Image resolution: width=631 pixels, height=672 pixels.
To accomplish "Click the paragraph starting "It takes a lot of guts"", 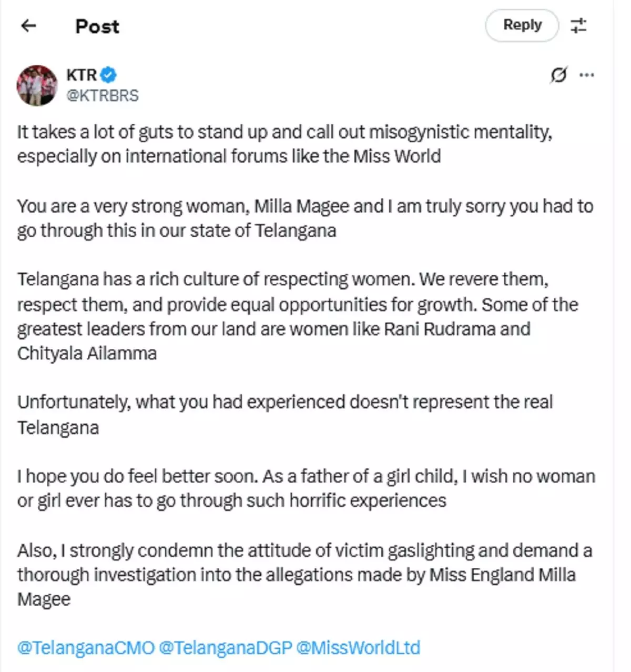I will pyautogui.click(x=284, y=144).
